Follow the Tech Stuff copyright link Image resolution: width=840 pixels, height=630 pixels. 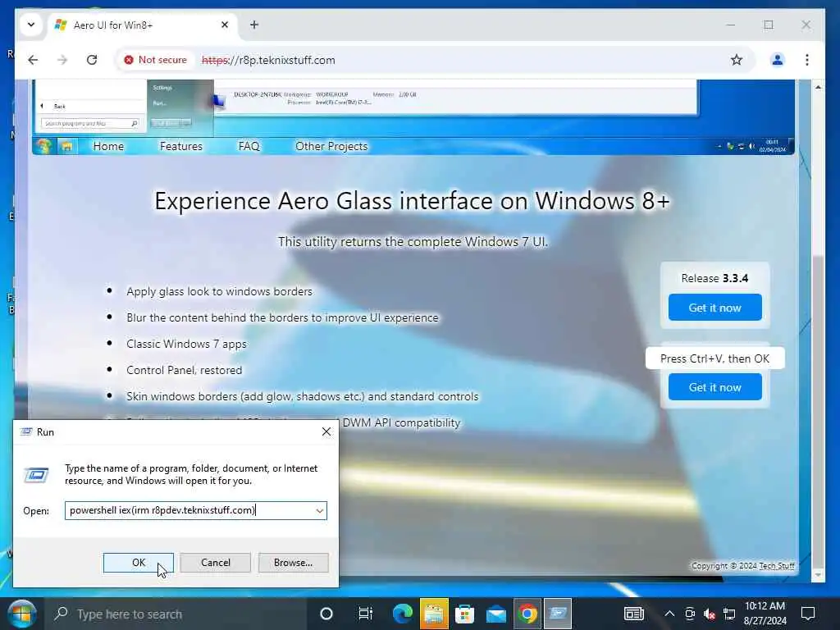[x=777, y=566]
